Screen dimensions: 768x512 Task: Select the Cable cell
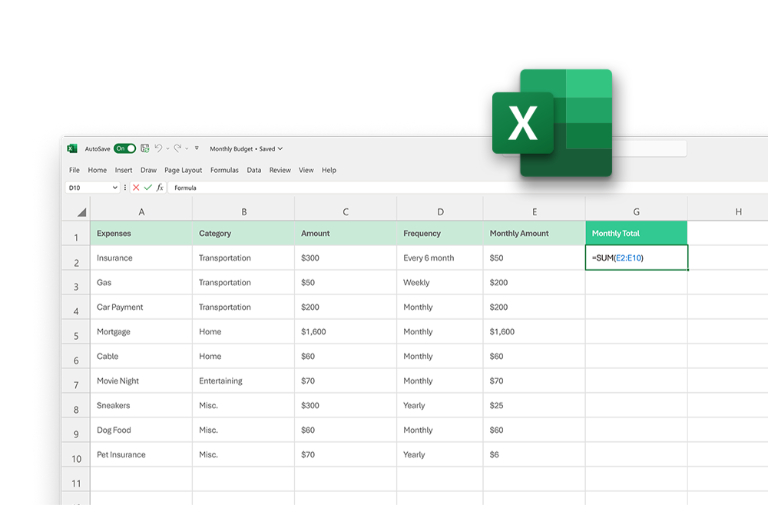pyautogui.click(x=142, y=356)
